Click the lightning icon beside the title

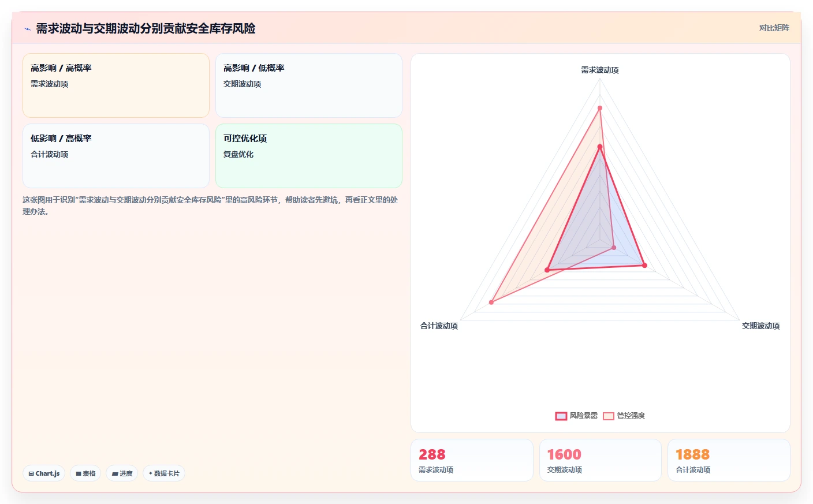tap(27, 29)
